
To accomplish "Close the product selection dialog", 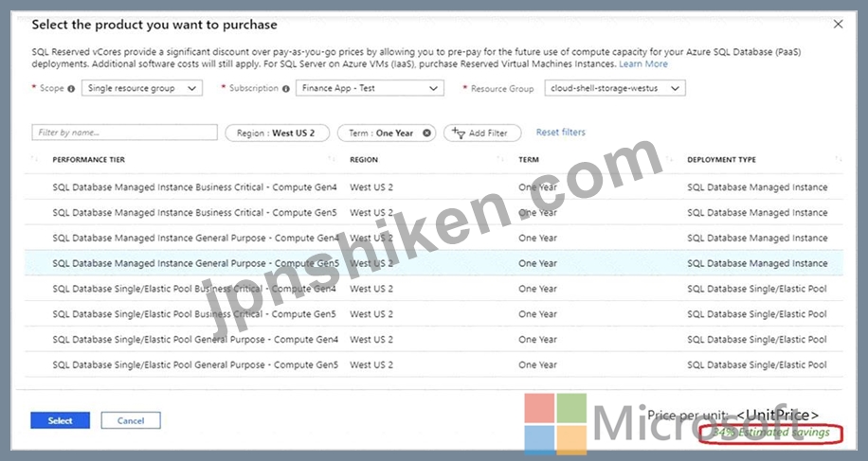I will pyautogui.click(x=838, y=25).
